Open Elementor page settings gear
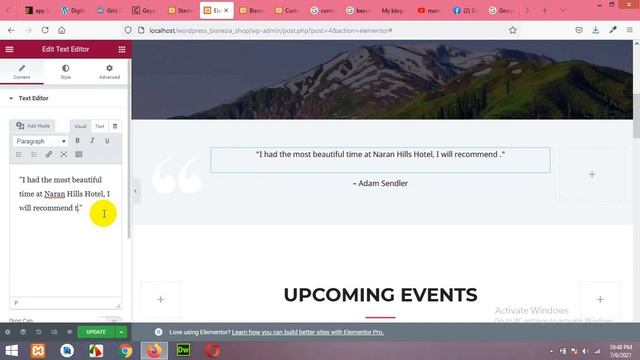Screen dimensions: 640x360 [x=8, y=332]
